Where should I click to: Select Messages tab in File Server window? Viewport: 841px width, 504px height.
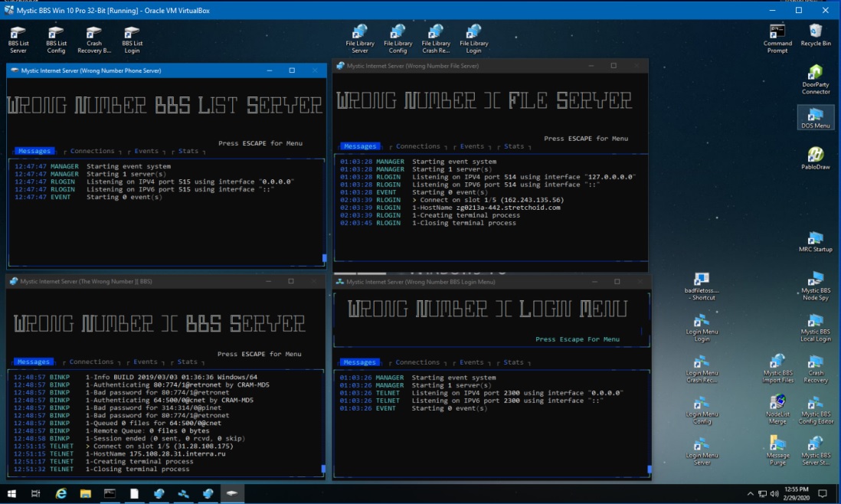pos(360,146)
